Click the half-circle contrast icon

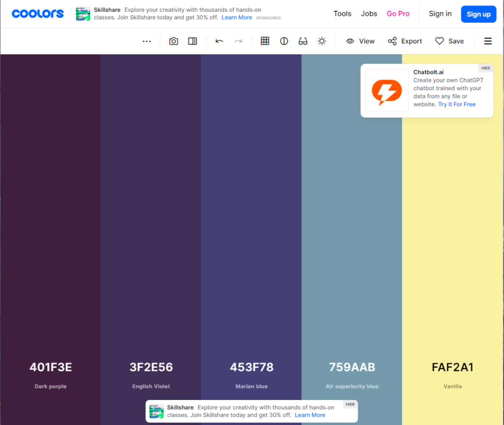(284, 41)
